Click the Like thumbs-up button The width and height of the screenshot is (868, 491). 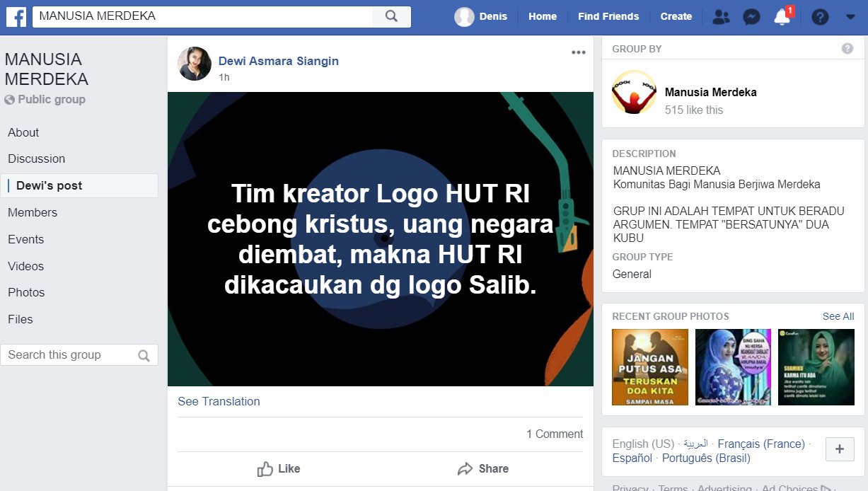(x=279, y=468)
